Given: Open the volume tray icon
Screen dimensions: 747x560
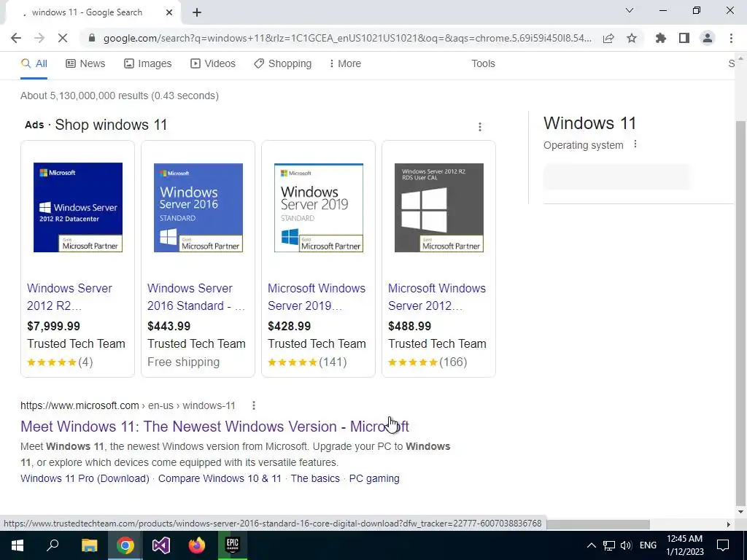Looking at the screenshot, I should click(626, 545).
